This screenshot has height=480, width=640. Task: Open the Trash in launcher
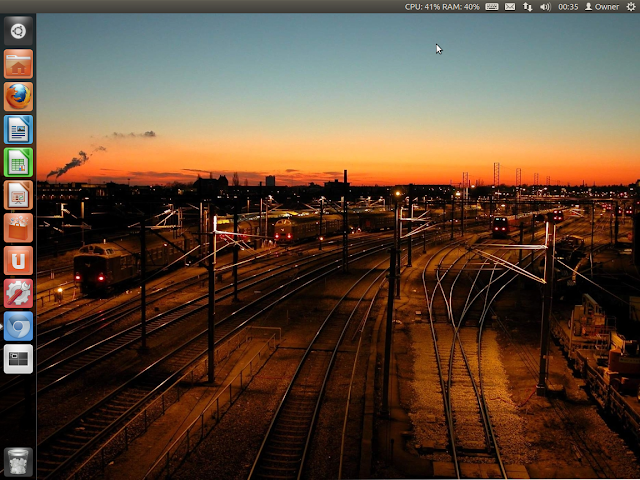[18, 462]
